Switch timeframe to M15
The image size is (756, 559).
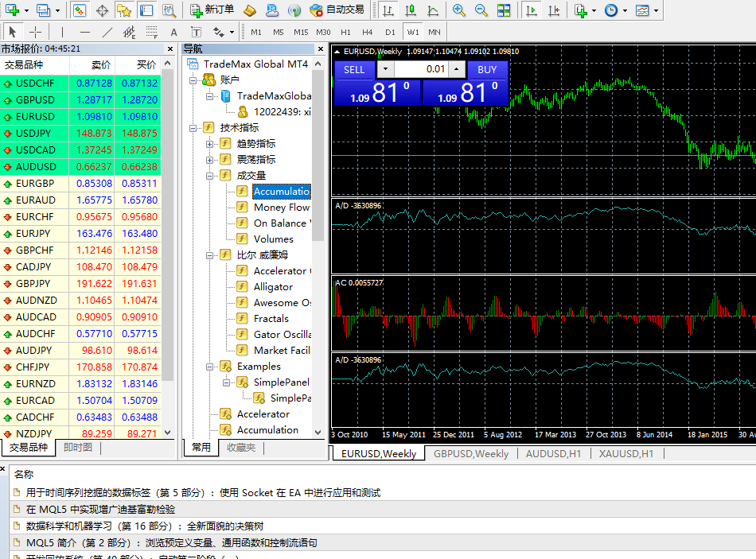(x=301, y=33)
